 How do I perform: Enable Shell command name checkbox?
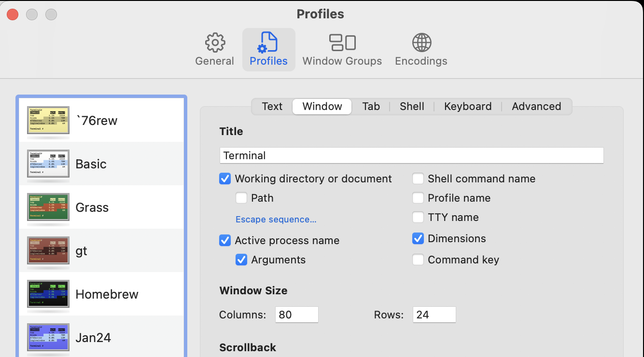pos(418,179)
